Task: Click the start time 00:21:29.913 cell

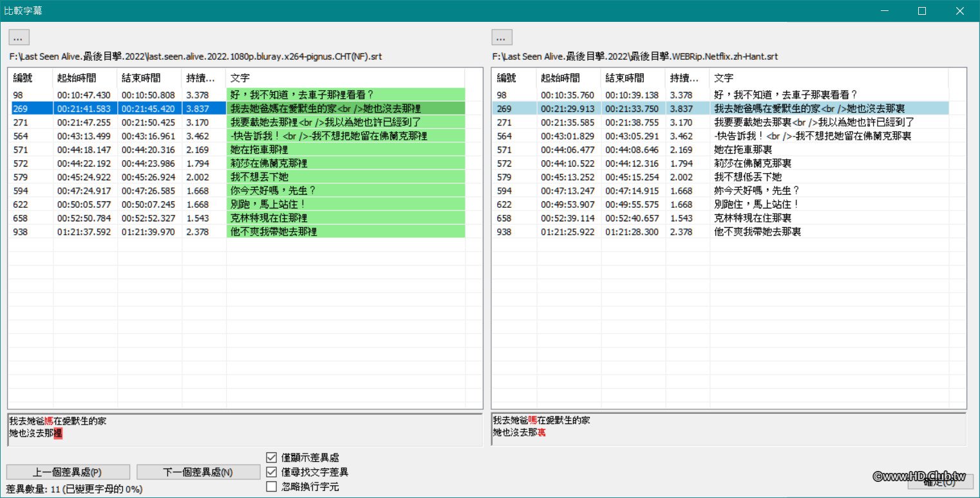Action: [x=567, y=108]
